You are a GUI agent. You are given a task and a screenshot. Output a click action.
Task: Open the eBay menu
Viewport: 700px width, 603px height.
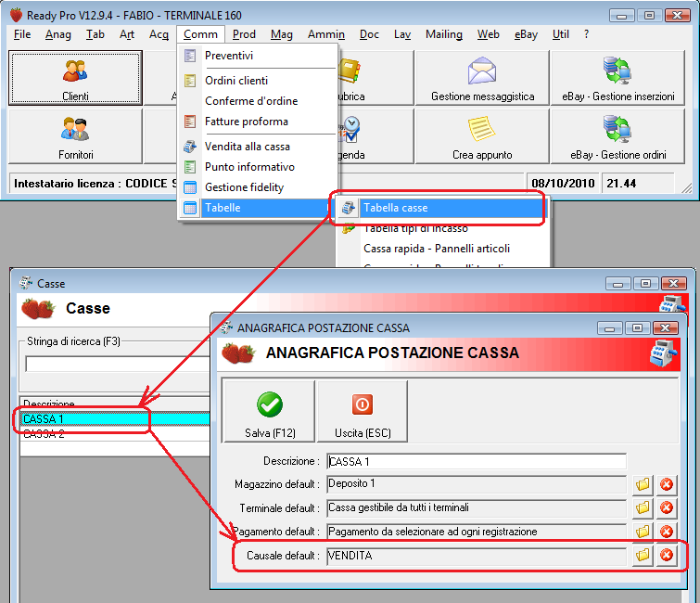[526, 34]
